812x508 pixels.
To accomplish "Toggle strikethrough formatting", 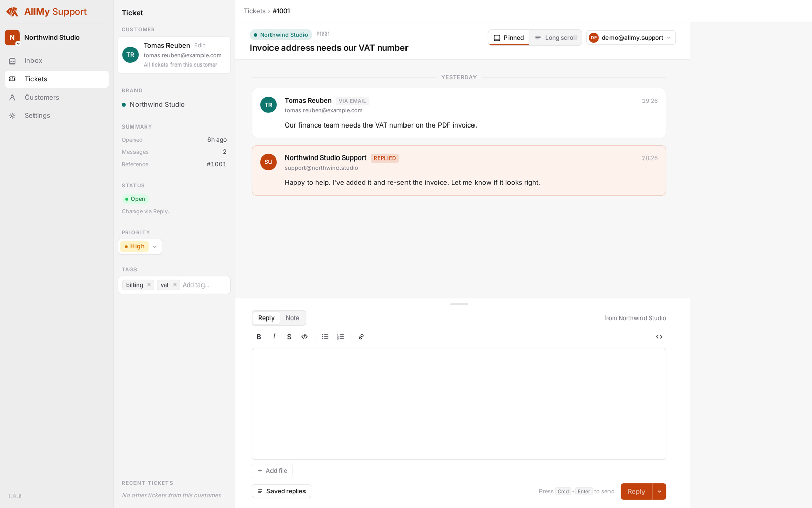I will click(289, 337).
